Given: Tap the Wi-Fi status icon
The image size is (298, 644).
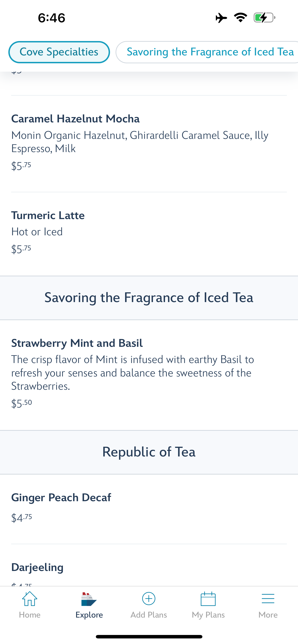Looking at the screenshot, I should pyautogui.click(x=240, y=17).
